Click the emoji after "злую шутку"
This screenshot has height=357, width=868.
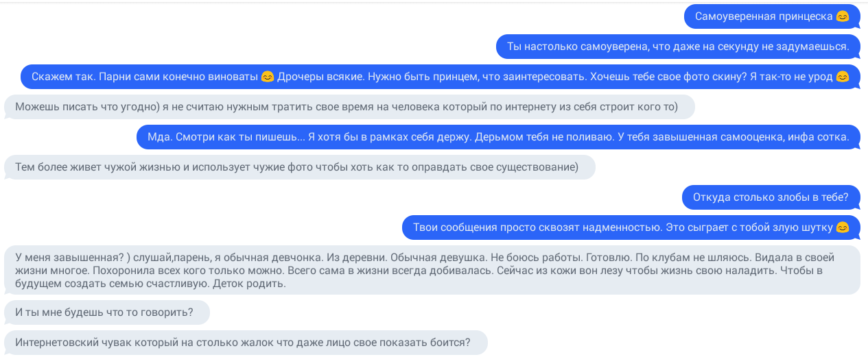coord(843,227)
